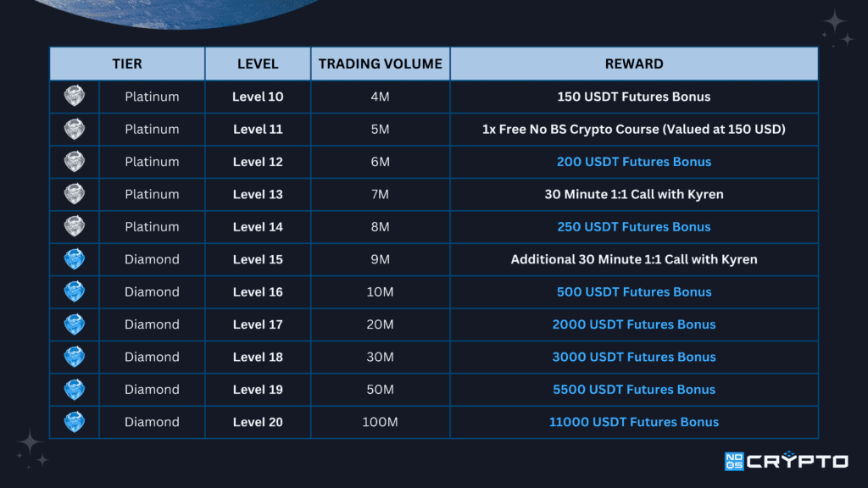Click the Platinum badge icon beside Level 12
This screenshot has height=488, width=868.
[x=75, y=161]
